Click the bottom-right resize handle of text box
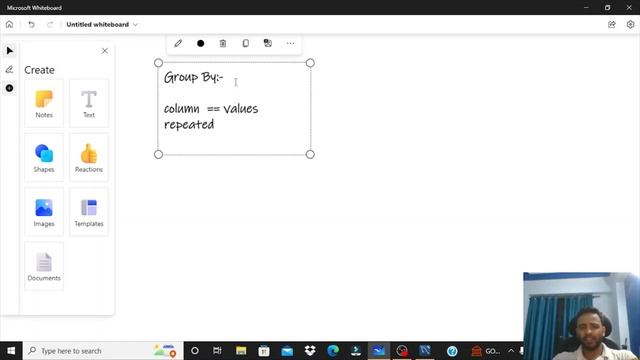The image size is (640, 360). pyautogui.click(x=310, y=154)
